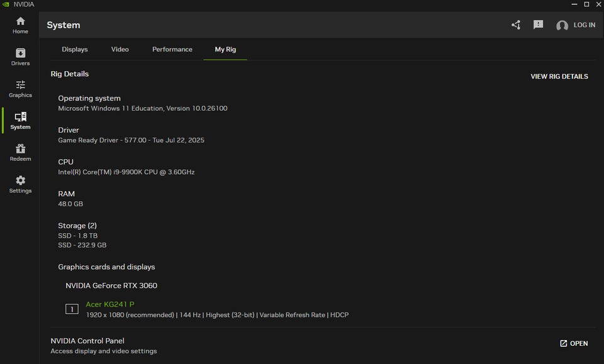Click the Graphics cards and displays label
Image resolution: width=604 pixels, height=364 pixels.
pos(106,267)
